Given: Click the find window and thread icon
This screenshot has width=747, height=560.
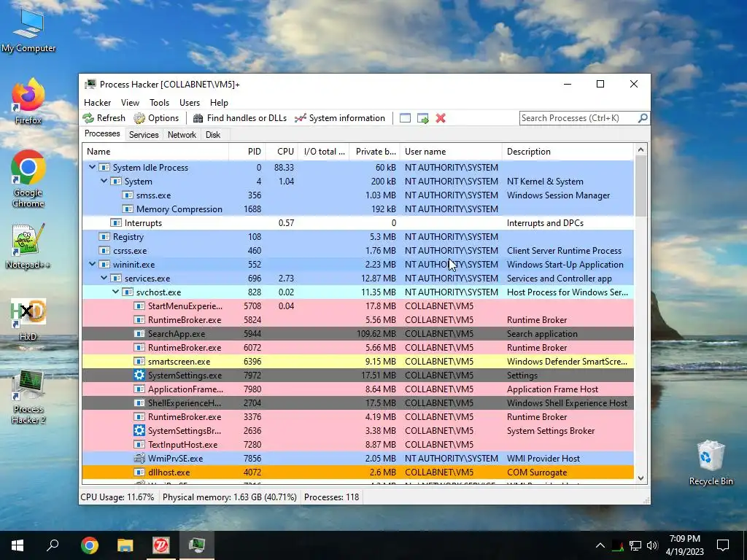Looking at the screenshot, I should pyautogui.click(x=422, y=118).
